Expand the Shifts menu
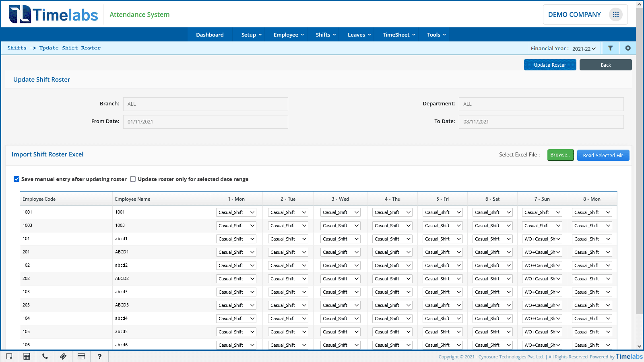644x362 pixels. 326,35
